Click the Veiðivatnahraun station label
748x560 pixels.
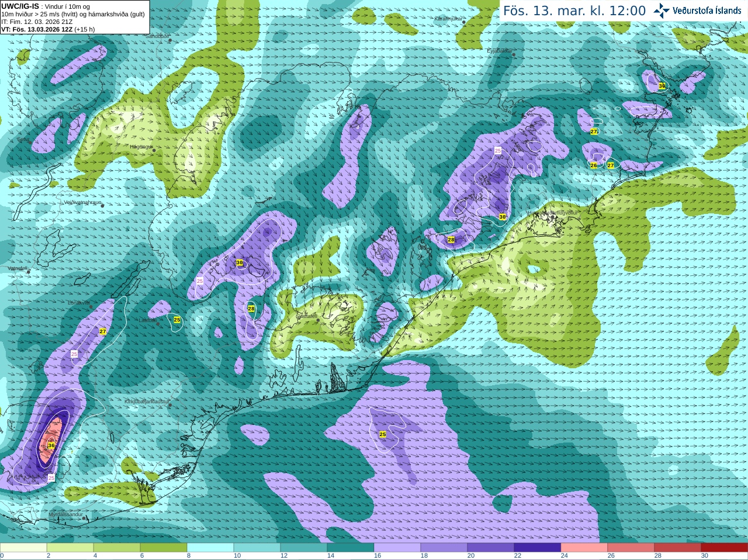(83, 202)
